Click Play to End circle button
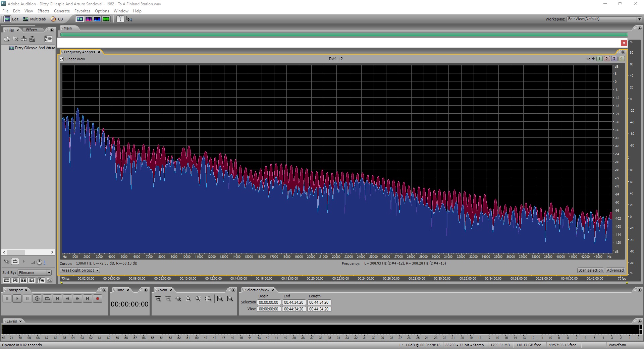Viewport: 644px width, 349px height. (37, 298)
